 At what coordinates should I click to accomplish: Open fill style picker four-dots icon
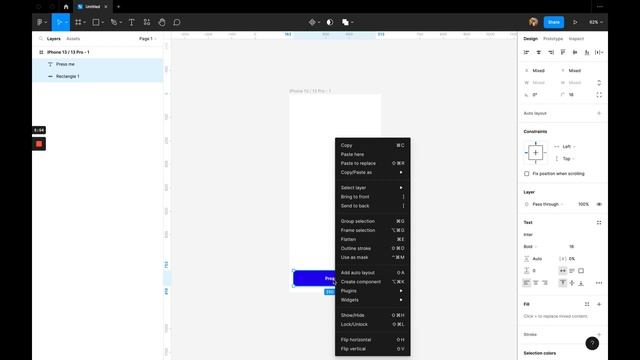pos(587,304)
